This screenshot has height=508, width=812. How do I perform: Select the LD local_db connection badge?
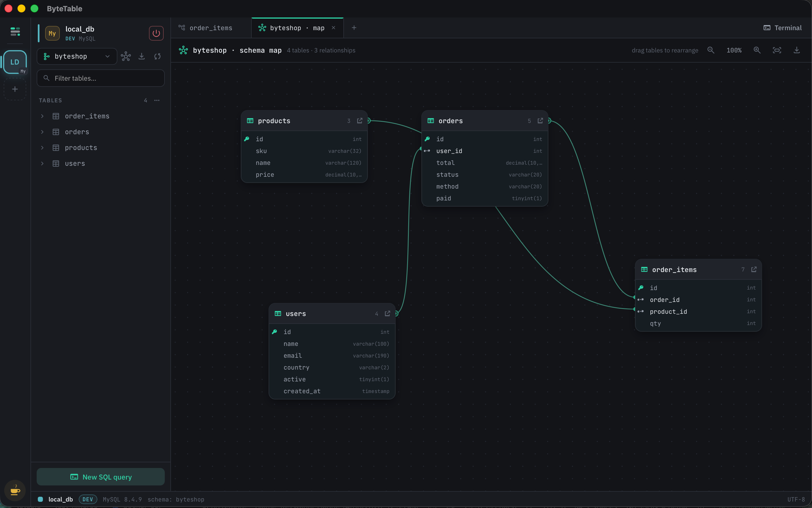[x=15, y=62]
